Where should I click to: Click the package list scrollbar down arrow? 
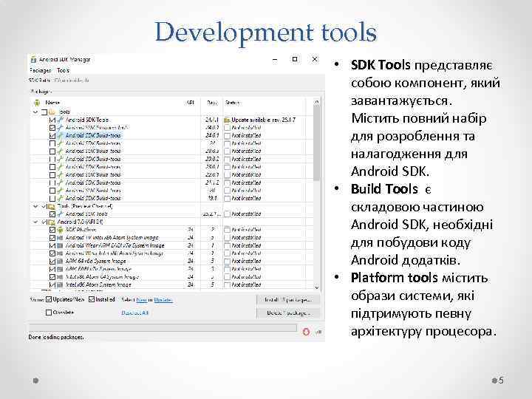tap(316, 287)
